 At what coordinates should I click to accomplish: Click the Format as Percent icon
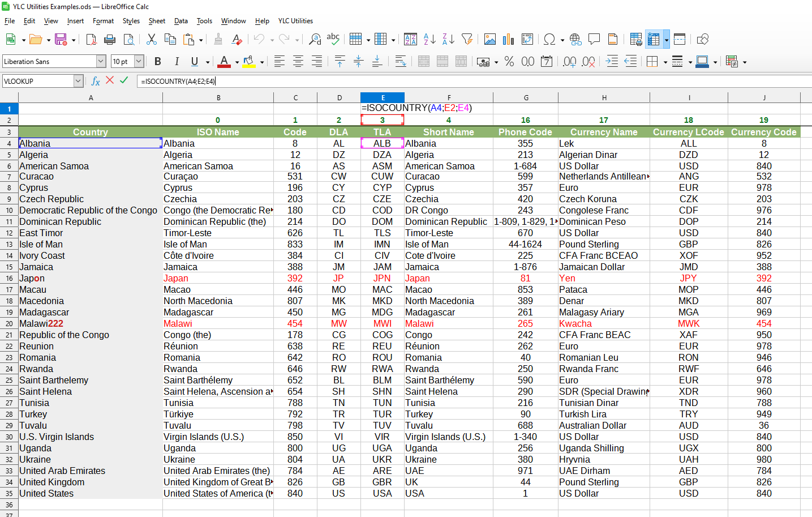pyautogui.click(x=509, y=62)
